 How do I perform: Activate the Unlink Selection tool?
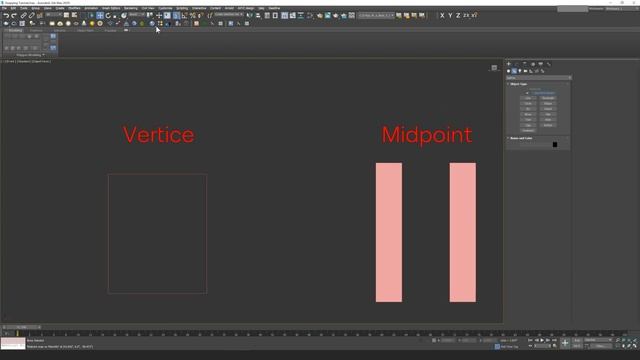click(31, 16)
